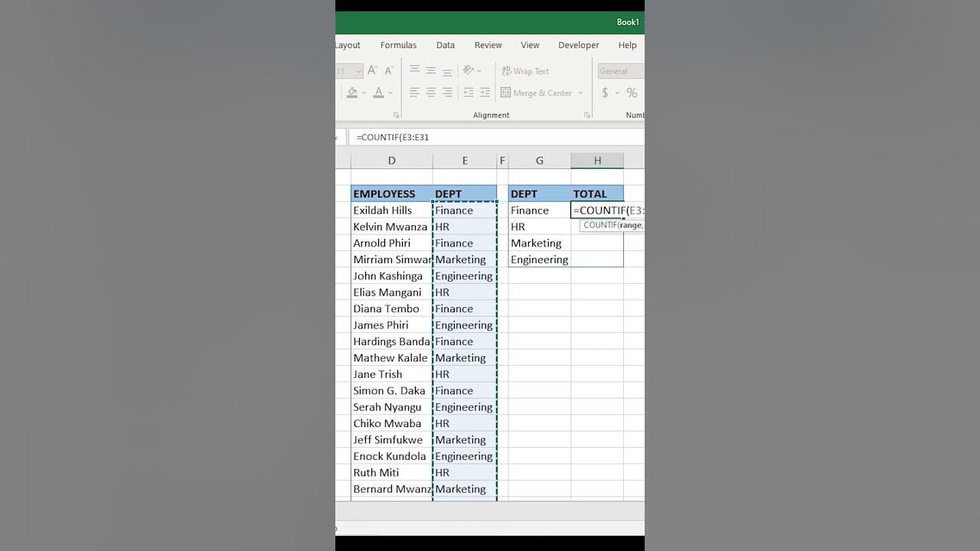Click inside the formula bar
Image resolution: width=980 pixels, height=551 pixels.
[497, 137]
